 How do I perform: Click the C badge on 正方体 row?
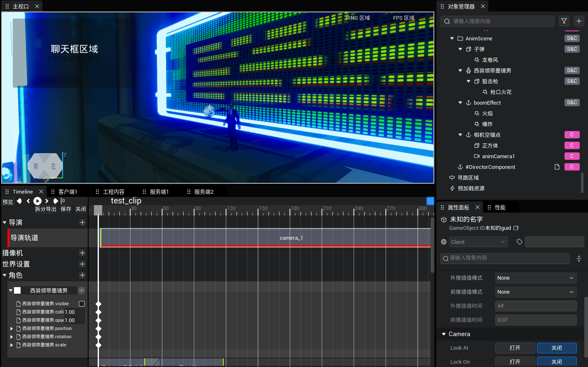572,145
